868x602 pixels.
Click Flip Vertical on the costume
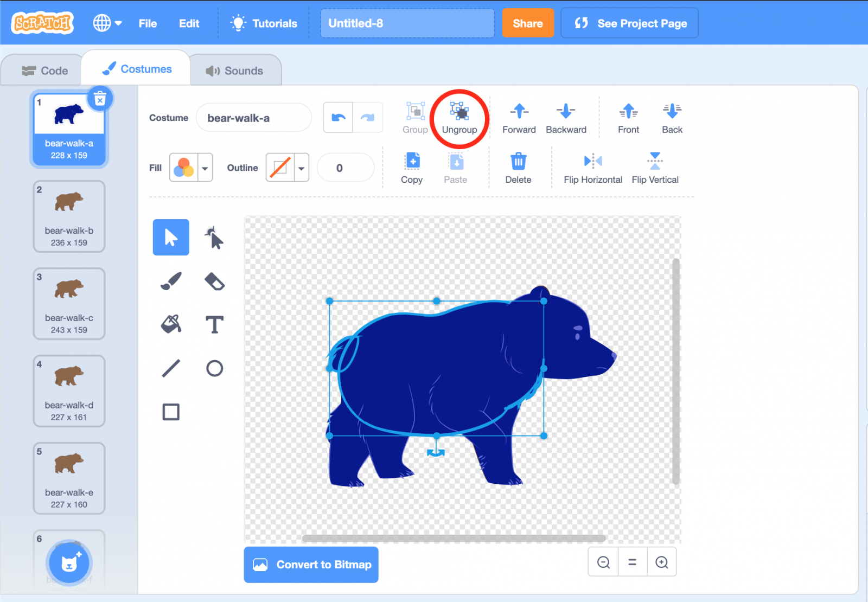pyautogui.click(x=654, y=167)
